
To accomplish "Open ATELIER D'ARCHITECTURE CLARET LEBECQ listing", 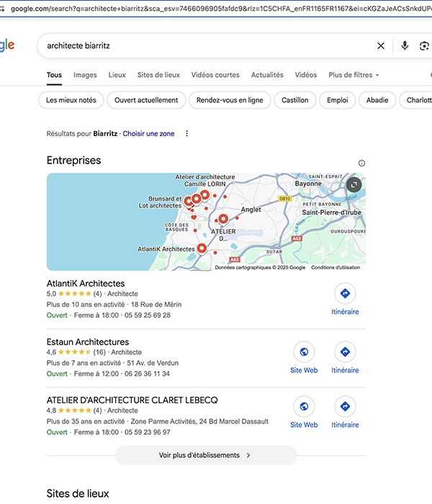I will tap(132, 400).
